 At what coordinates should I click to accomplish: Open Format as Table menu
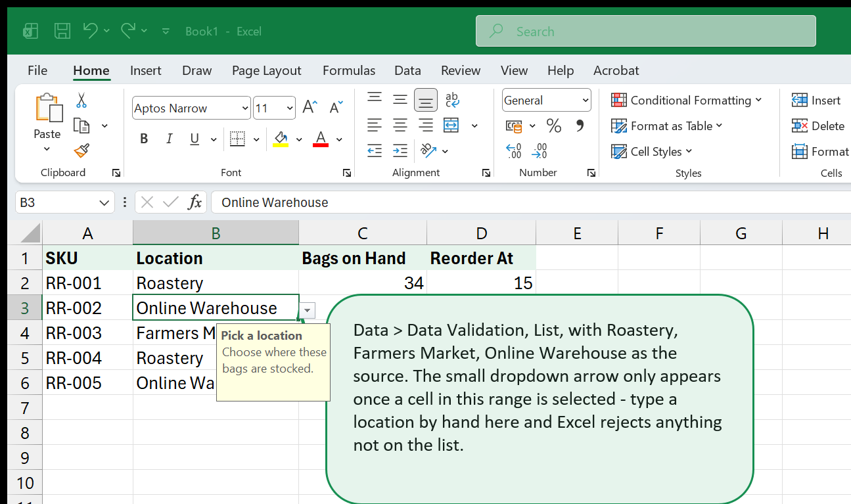[666, 126]
